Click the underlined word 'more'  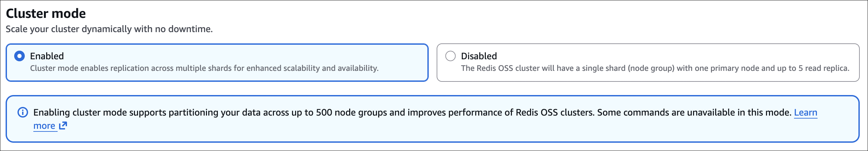tap(44, 126)
